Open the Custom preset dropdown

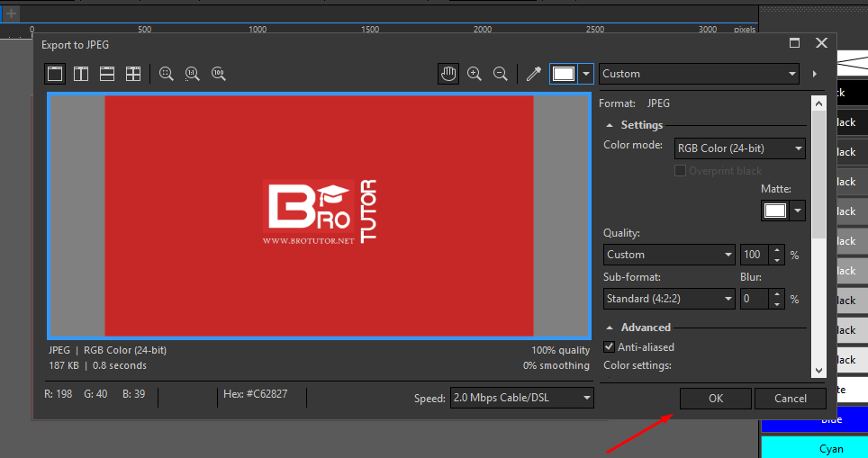click(x=699, y=74)
